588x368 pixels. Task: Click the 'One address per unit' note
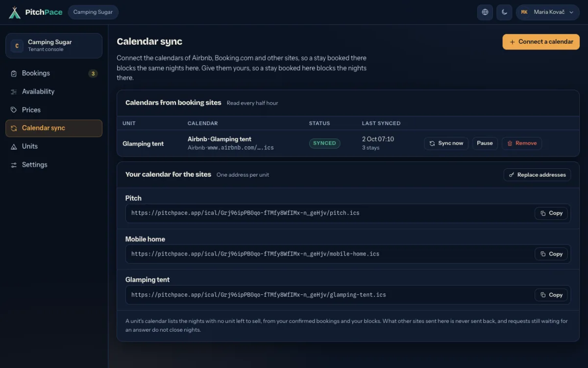pyautogui.click(x=243, y=175)
